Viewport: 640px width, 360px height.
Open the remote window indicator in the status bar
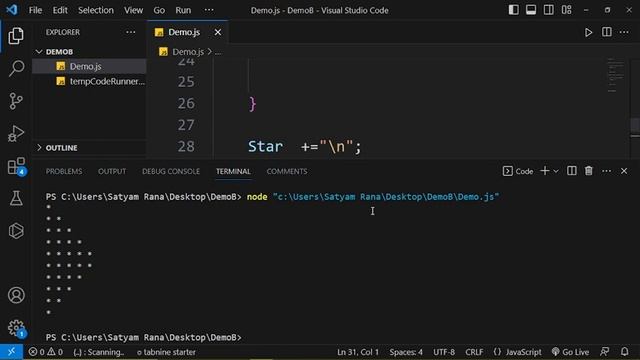coord(11,352)
